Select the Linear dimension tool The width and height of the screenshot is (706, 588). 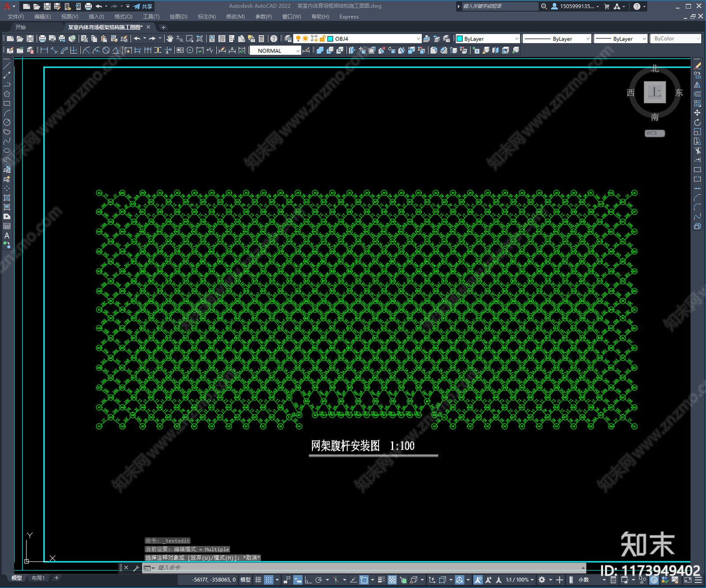pyautogui.click(x=44, y=50)
